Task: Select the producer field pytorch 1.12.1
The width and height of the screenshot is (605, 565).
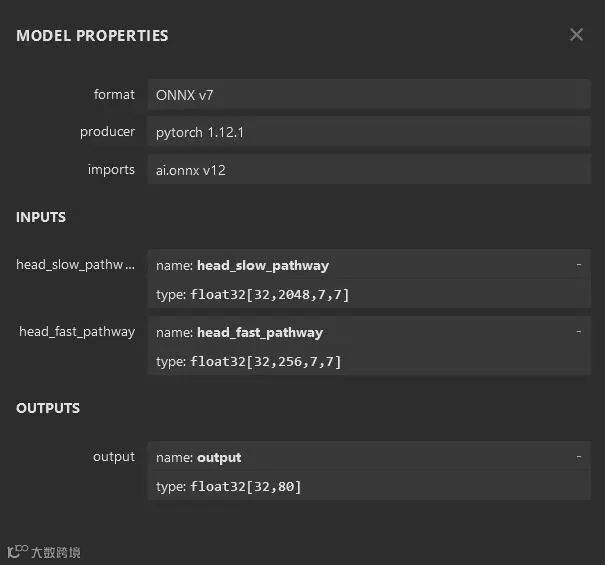Action: pyautogui.click(x=368, y=132)
